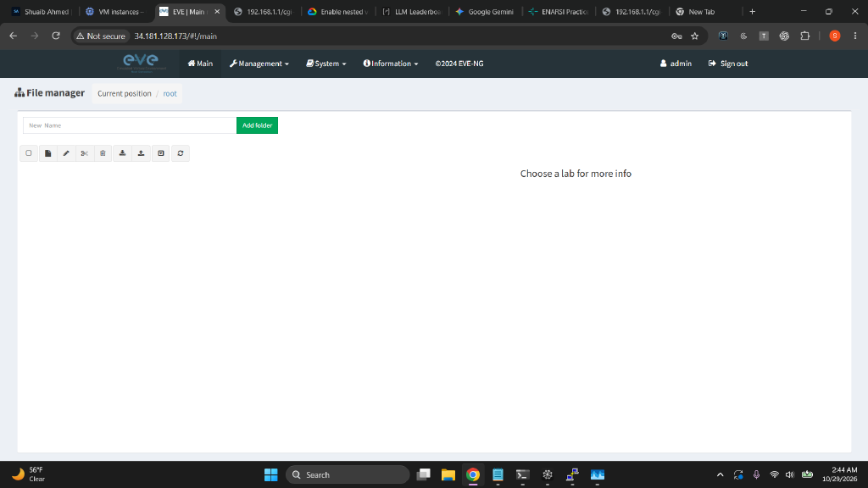Image resolution: width=868 pixels, height=488 pixels.
Task: Click the Chrome icon in the taskbar
Action: coord(473,474)
